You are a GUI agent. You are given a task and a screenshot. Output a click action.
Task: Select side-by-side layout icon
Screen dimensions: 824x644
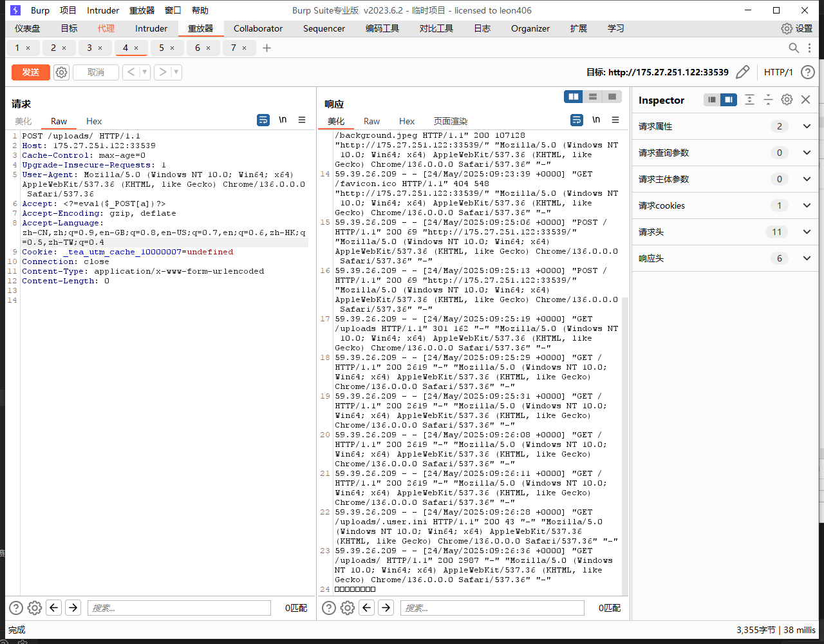click(574, 97)
